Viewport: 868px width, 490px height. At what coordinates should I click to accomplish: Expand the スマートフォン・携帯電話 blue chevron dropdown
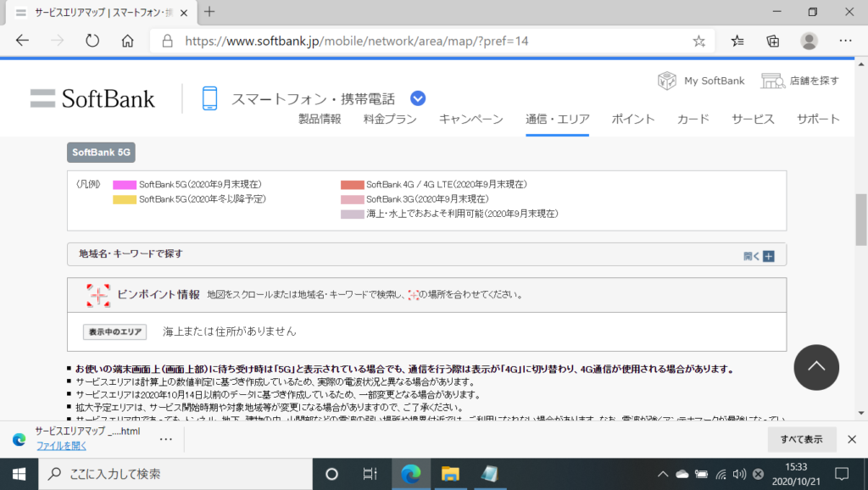pyautogui.click(x=418, y=98)
